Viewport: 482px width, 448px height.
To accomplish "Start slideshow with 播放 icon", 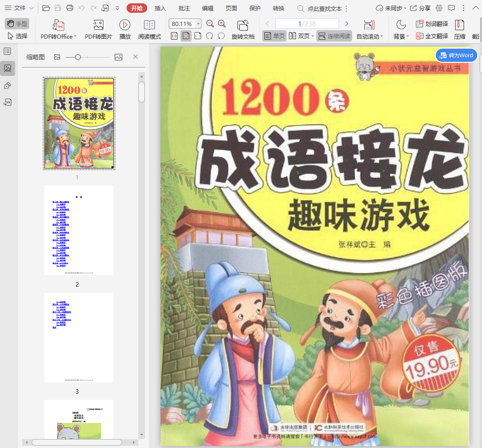I will pyautogui.click(x=125, y=25).
